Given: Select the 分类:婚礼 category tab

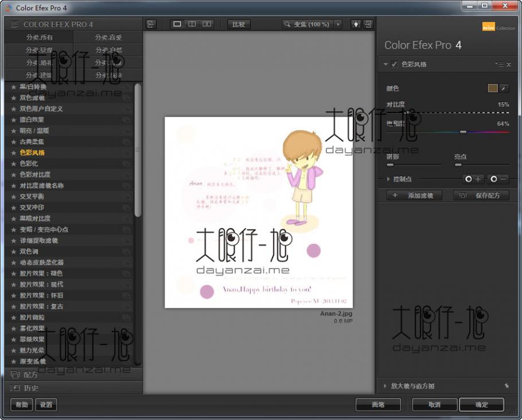Looking at the screenshot, I should (39, 63).
